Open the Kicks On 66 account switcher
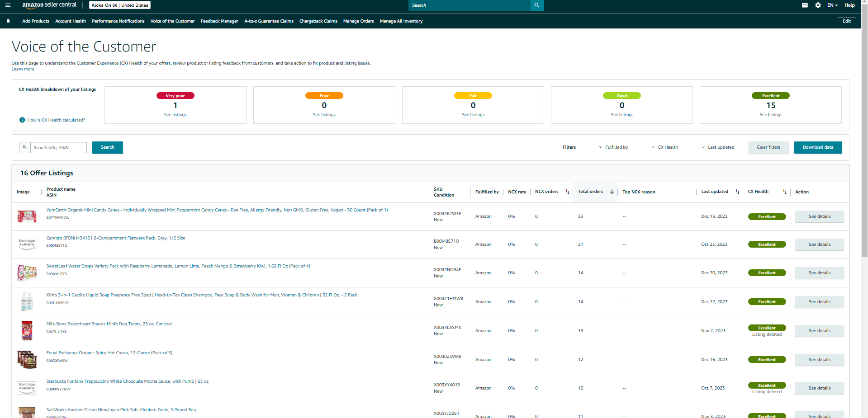 (x=120, y=5)
